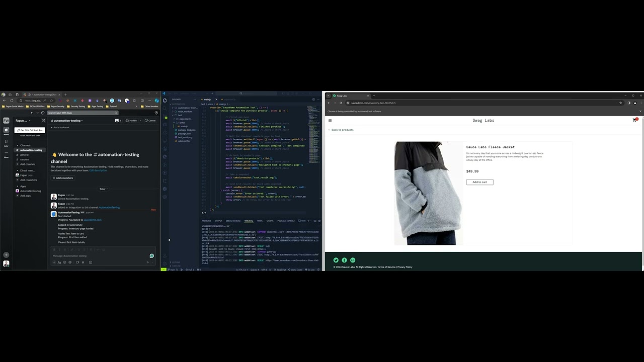The height and width of the screenshot is (362, 644).
Task: Click the Add coworkers button under welcome
Action: coord(63,178)
